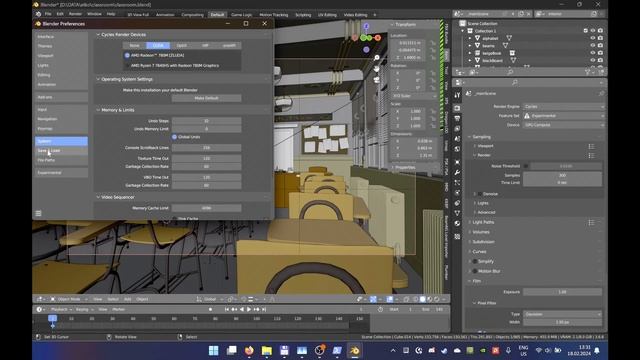Image resolution: width=640 pixels, height=360 pixels.
Task: Hide beams object in outliner
Action: pos(593,46)
